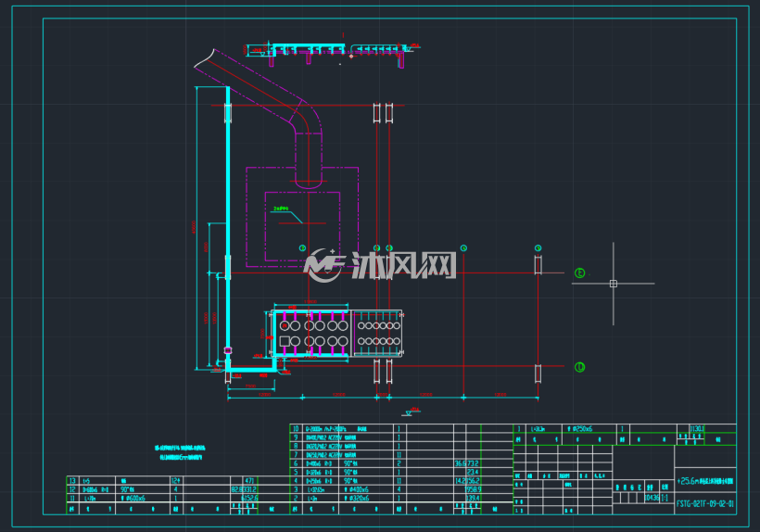
Task: Click the green axis bubble labeled D
Action: tap(579, 367)
